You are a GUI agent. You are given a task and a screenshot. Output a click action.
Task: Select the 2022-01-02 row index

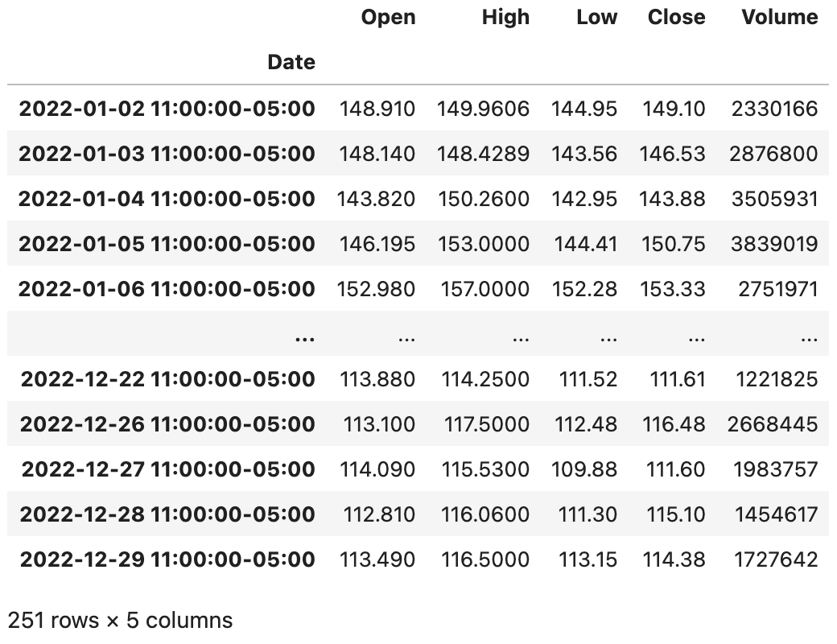(167, 109)
